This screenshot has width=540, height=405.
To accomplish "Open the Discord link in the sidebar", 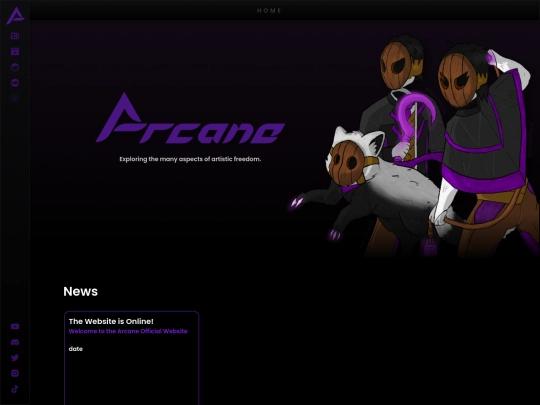I will click(x=15, y=342).
